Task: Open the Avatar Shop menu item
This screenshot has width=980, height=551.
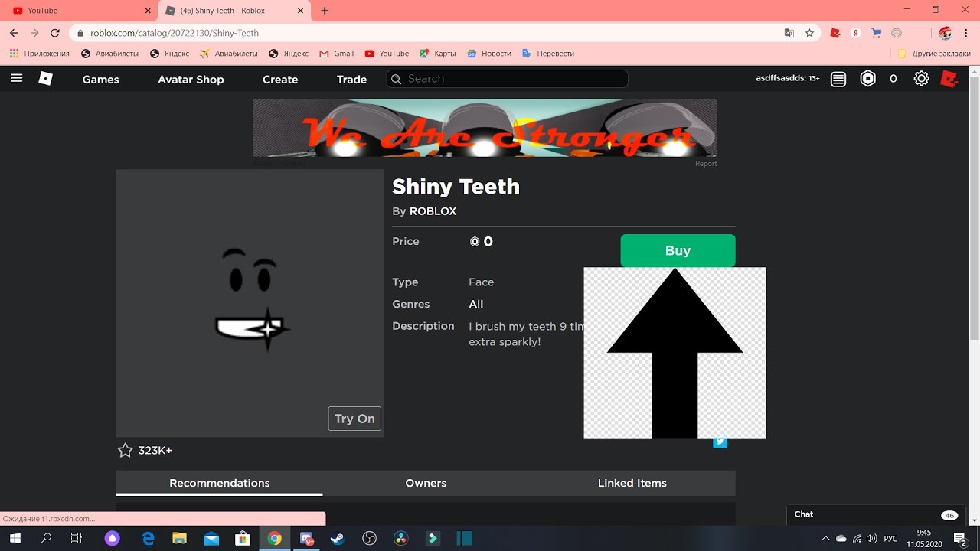Action: (191, 79)
